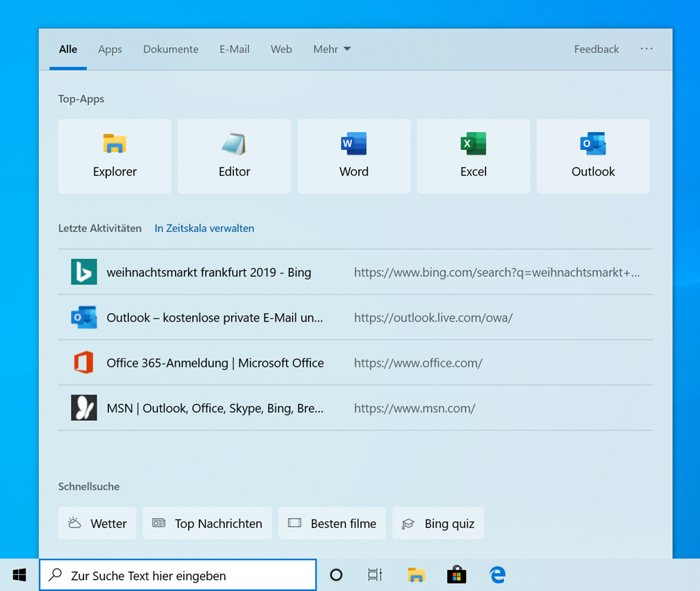700x591 pixels.
Task: Click the MSN icon in recent activities
Action: point(83,408)
